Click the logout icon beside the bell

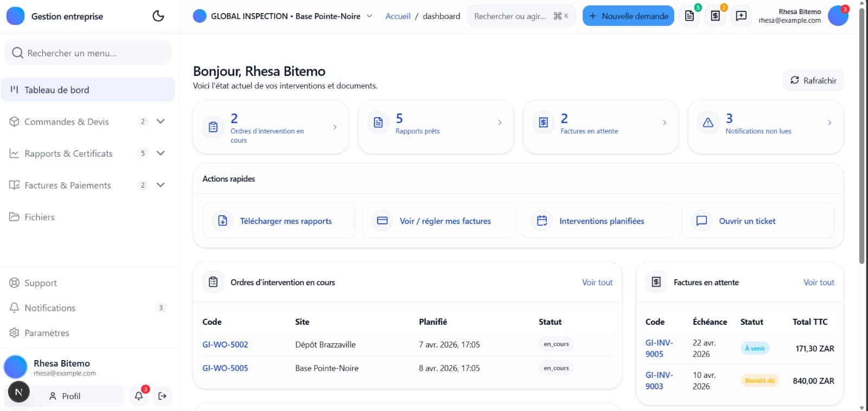[162, 396]
